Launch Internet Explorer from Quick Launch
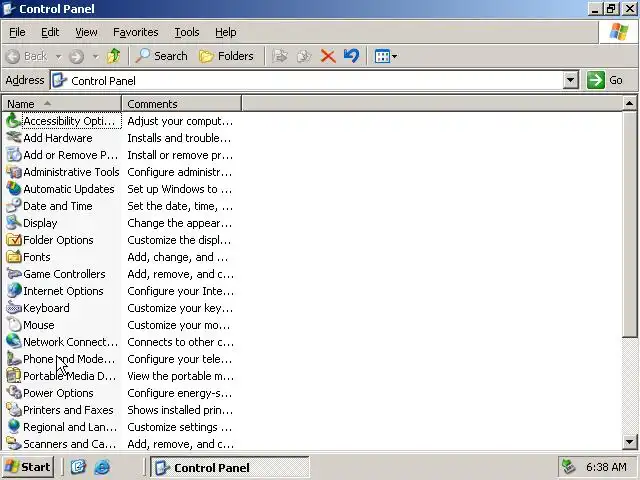 pyautogui.click(x=102, y=467)
